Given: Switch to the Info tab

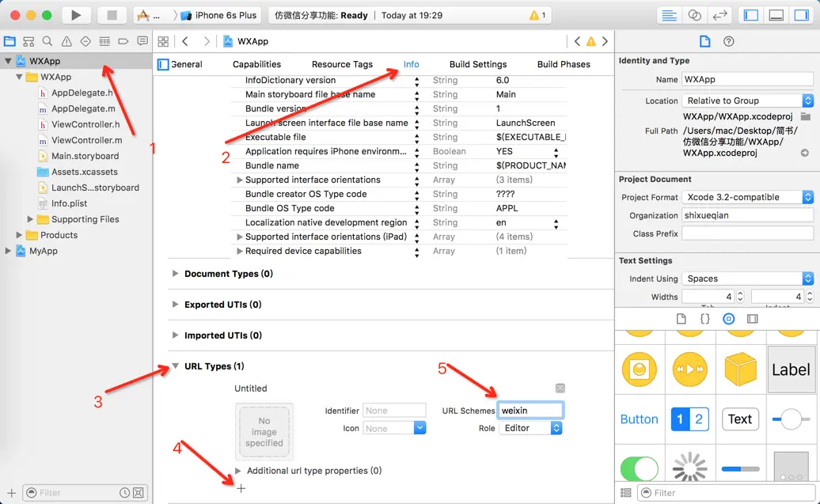Looking at the screenshot, I should 411,64.
